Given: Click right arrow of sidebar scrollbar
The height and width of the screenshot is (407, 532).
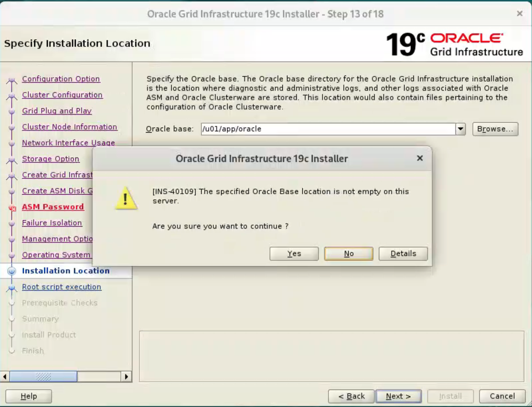Looking at the screenshot, I should 127,377.
